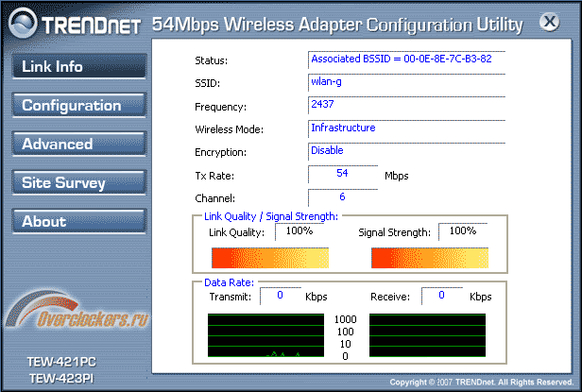Click the Channel value 6
This screenshot has height=392, width=582.
click(343, 197)
